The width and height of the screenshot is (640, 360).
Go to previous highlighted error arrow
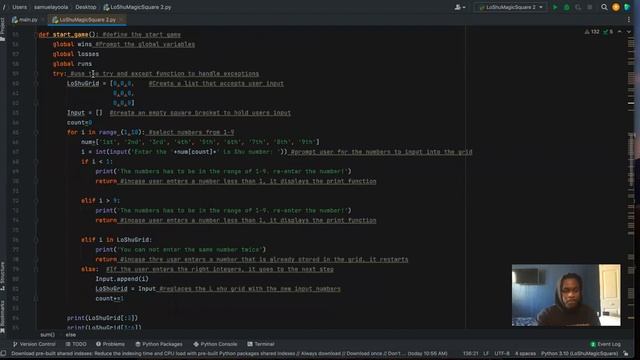620,31
